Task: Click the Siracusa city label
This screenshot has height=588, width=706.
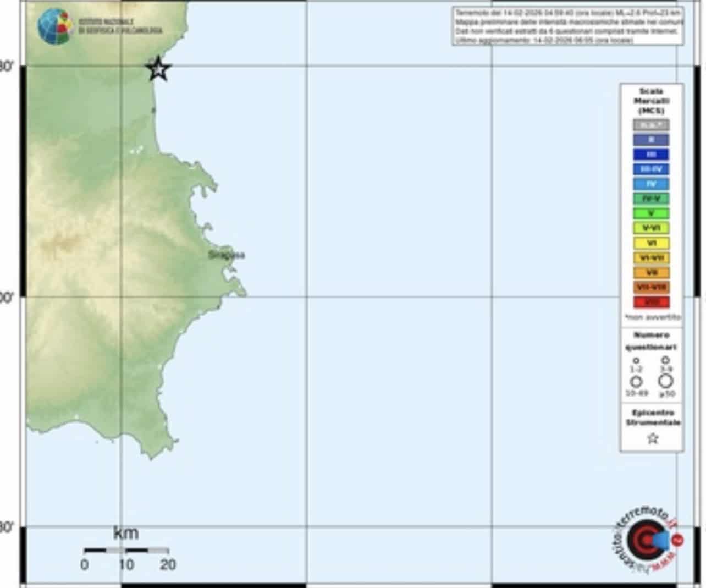Action: click(x=227, y=255)
